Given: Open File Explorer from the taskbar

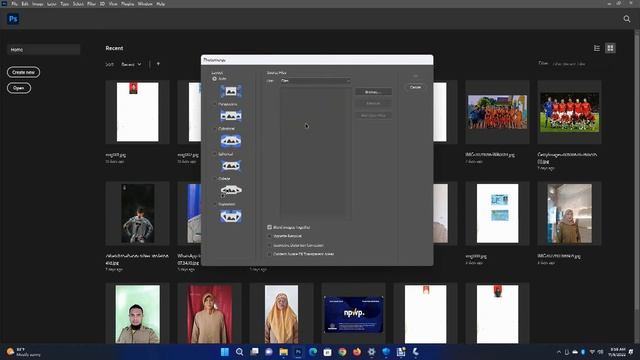Looking at the screenshot, I should click(x=284, y=352).
